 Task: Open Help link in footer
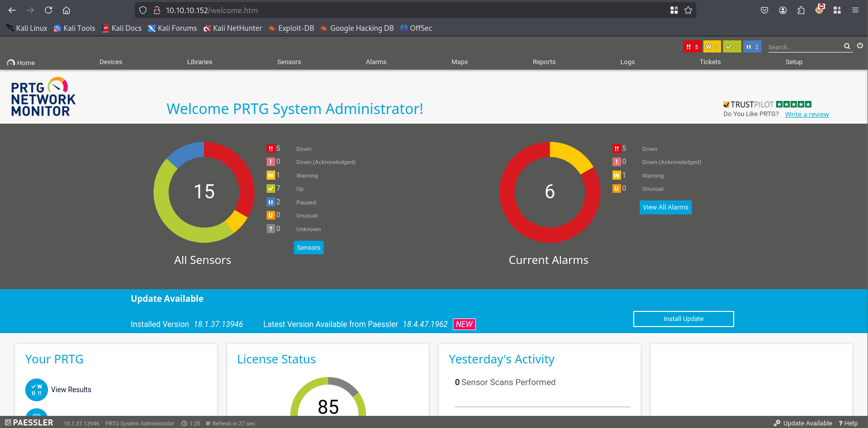[848, 423]
